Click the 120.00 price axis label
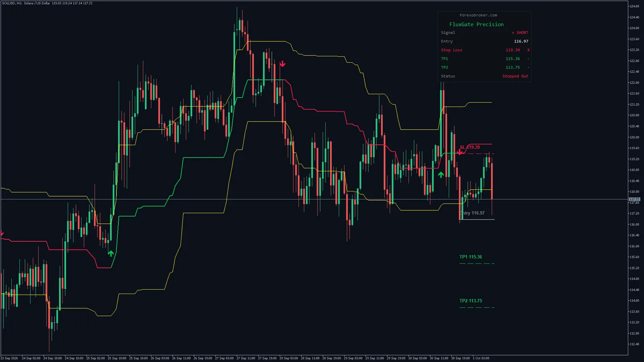The image size is (644, 362). point(634,137)
